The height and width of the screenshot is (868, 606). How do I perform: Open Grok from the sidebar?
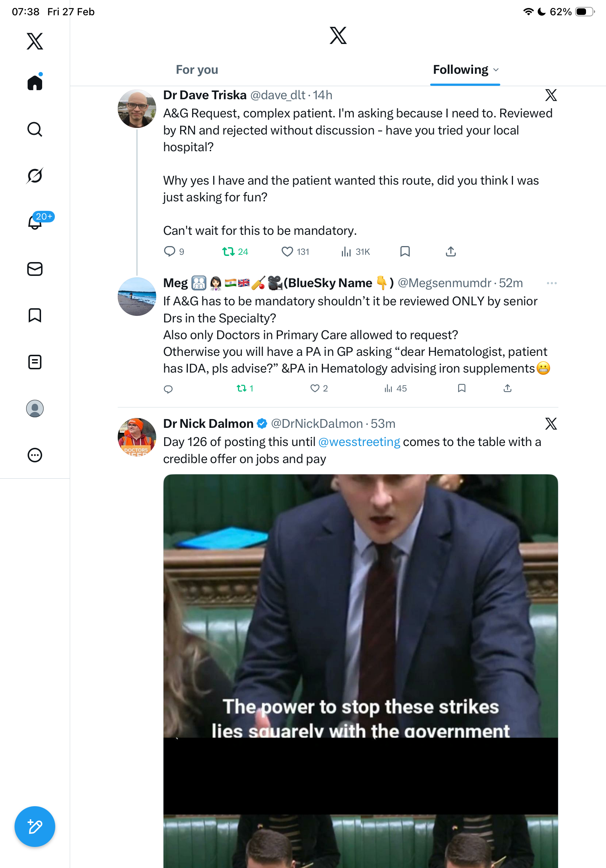(x=35, y=176)
